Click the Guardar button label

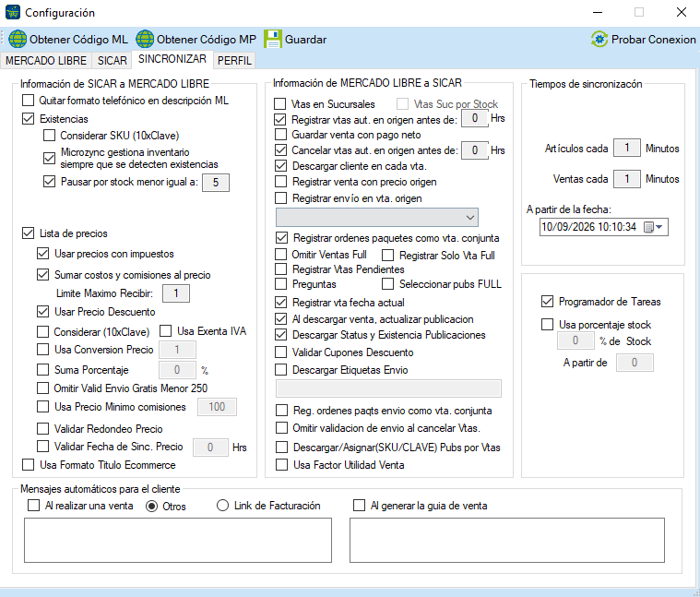(306, 40)
